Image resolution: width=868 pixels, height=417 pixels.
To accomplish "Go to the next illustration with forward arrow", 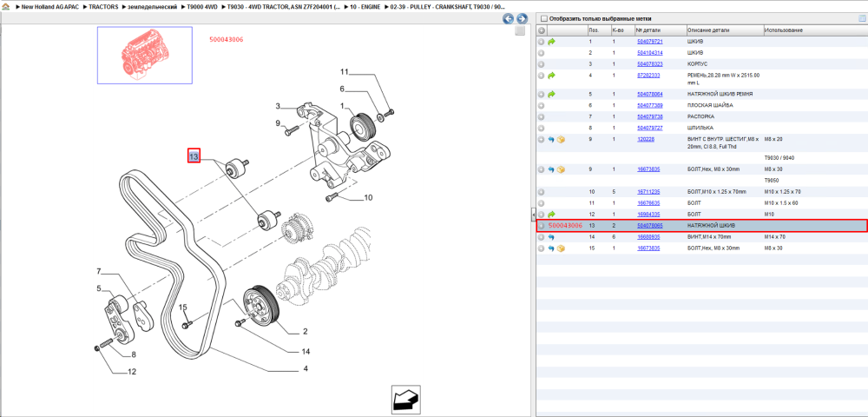I will [x=521, y=19].
